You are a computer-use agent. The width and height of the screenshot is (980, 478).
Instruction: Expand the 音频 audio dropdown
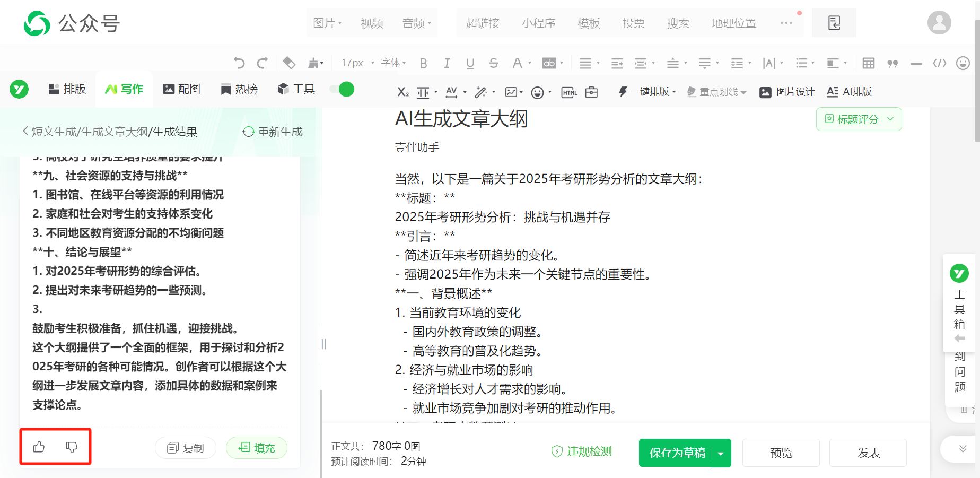point(417,23)
